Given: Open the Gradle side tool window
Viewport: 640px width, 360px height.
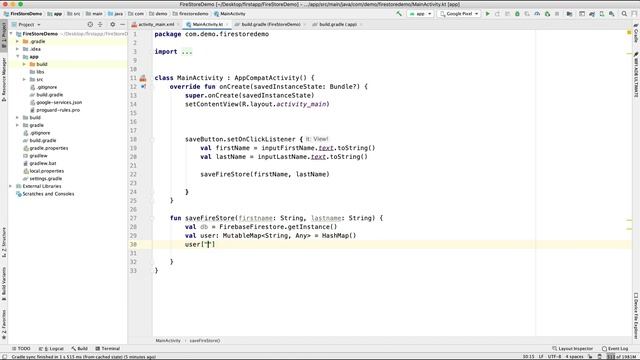Looking at the screenshot, I should tap(636, 33).
